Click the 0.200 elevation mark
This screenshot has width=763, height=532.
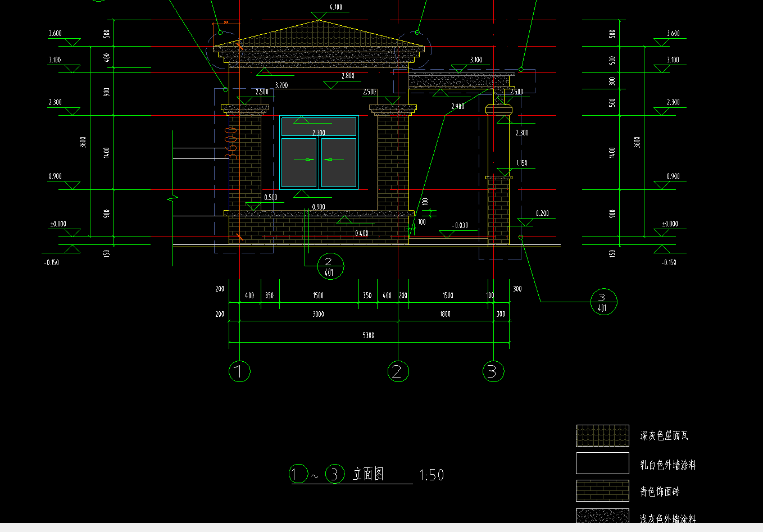[543, 213]
